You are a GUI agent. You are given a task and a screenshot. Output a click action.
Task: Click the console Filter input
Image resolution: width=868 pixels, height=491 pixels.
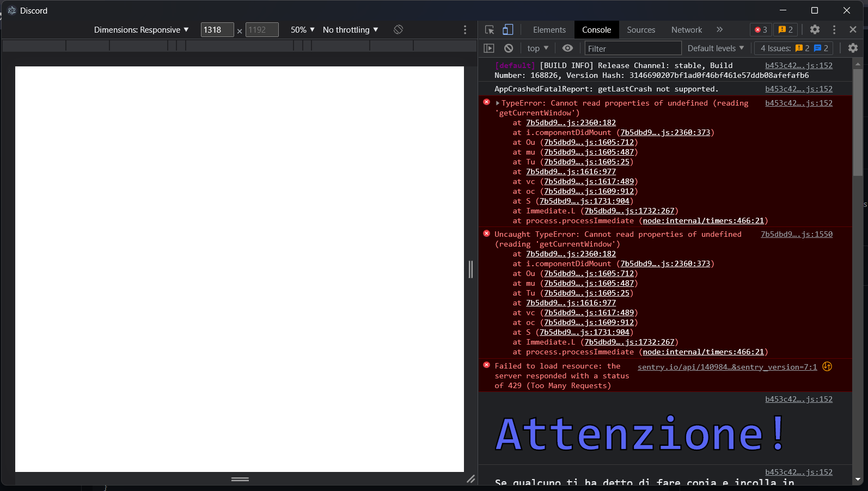click(x=633, y=48)
